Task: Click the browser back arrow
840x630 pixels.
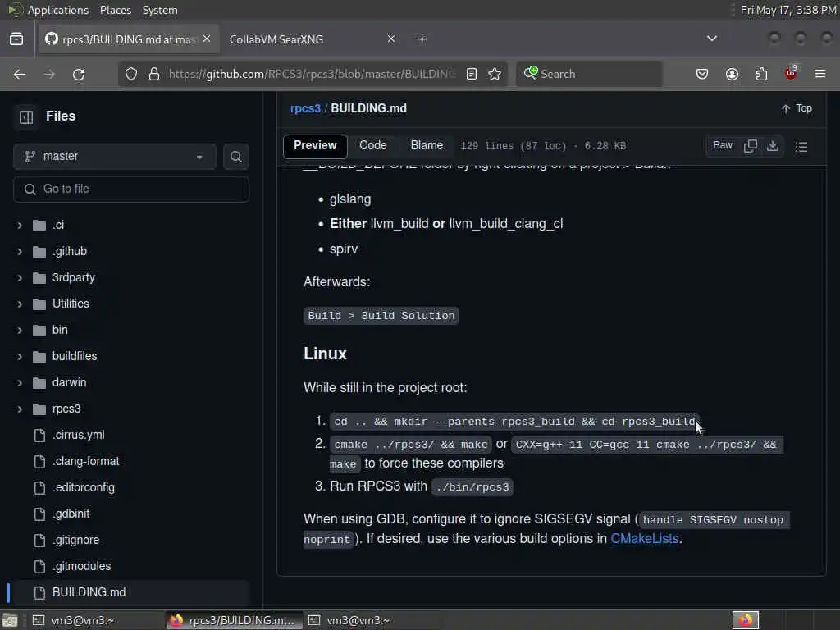Action: point(20,74)
